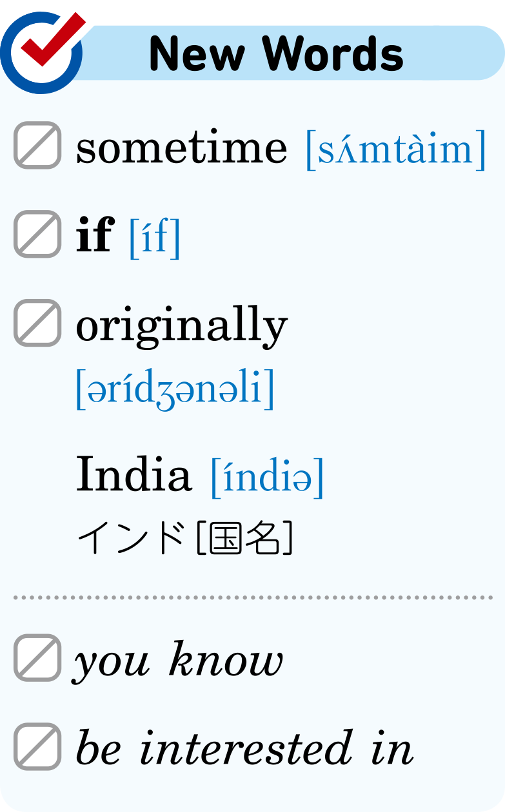
Task: Mark the originally checkbox
Action: pos(38,323)
